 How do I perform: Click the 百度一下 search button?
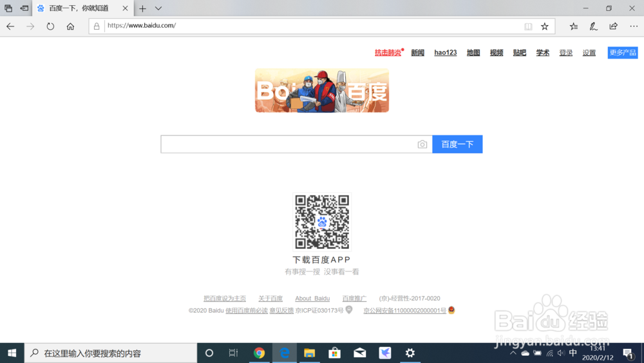tap(457, 144)
